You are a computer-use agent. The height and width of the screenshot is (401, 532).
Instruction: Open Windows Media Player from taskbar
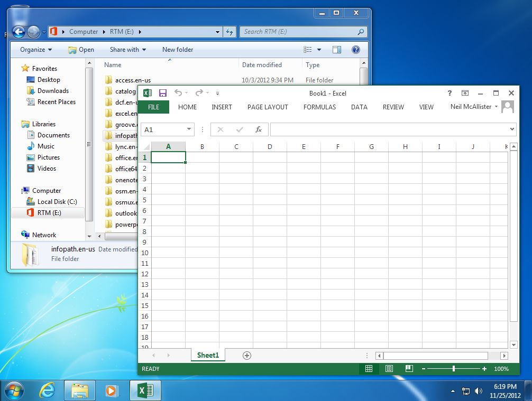pos(111,391)
